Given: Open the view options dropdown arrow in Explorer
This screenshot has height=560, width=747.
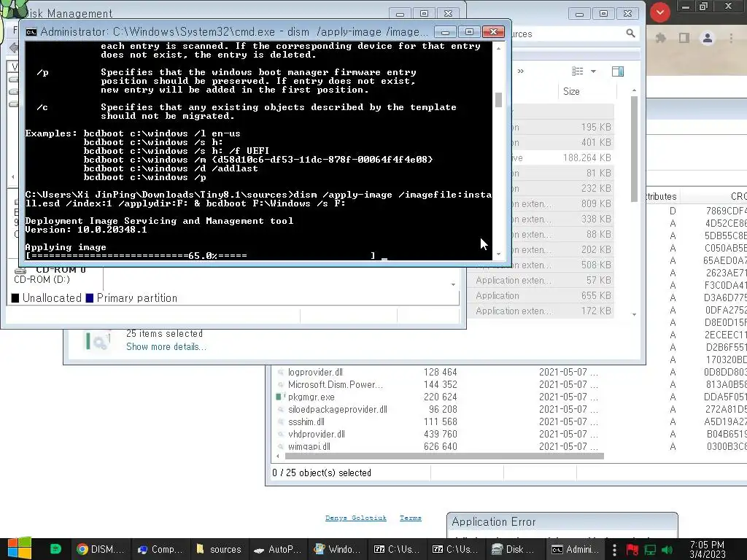Looking at the screenshot, I should (593, 71).
